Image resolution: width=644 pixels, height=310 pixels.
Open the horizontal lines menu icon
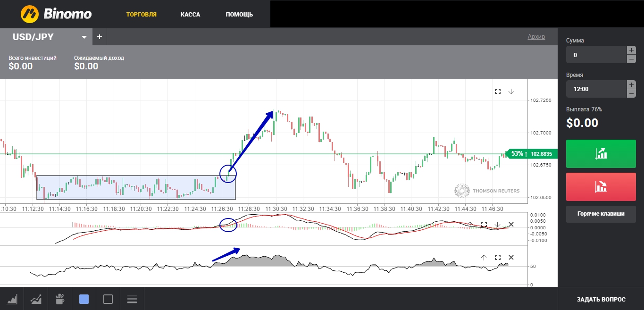[x=132, y=299]
